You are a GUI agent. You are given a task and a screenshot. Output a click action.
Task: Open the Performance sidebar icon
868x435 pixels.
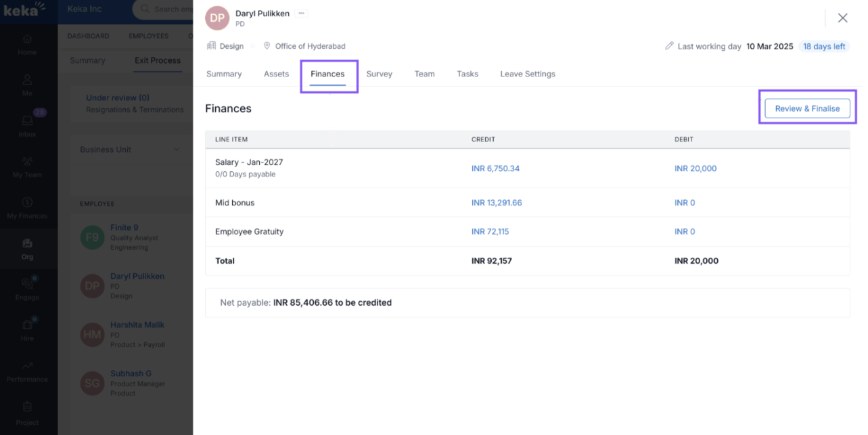[x=28, y=370]
